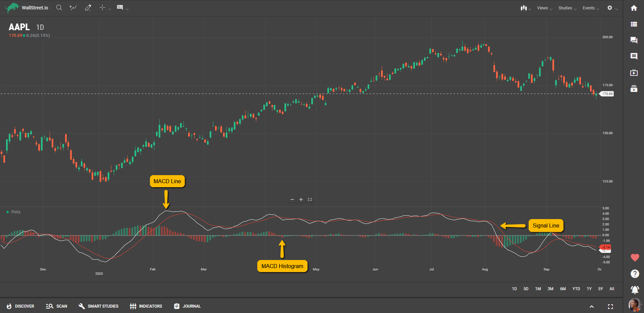Select the crosshair cursor tool
Image resolution: width=644 pixels, height=313 pixels.
[102, 8]
